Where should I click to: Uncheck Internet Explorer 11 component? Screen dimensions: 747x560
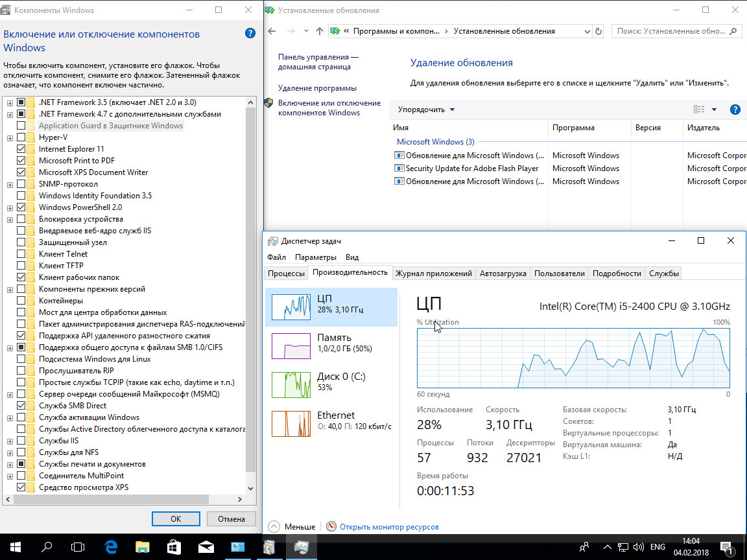coord(21,149)
